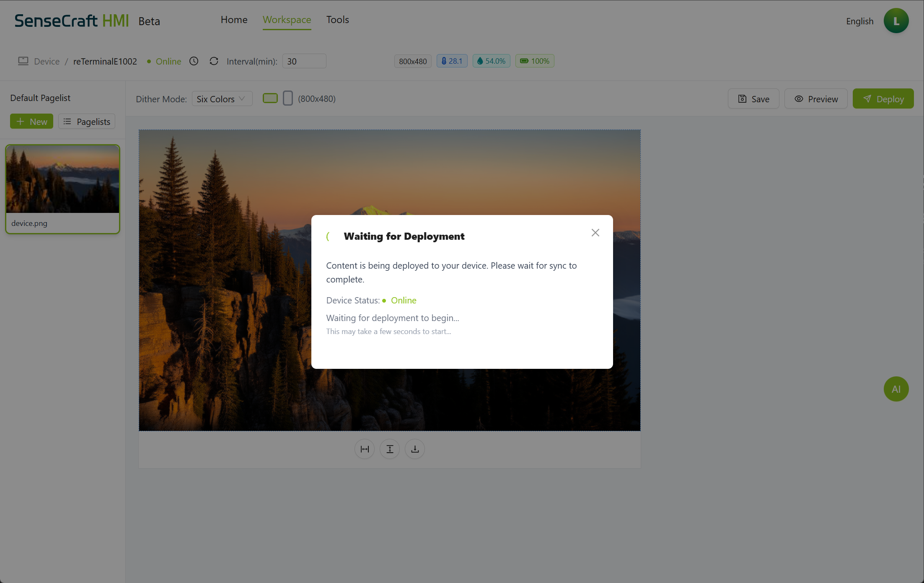Open the AI assistant floating button

(x=896, y=389)
